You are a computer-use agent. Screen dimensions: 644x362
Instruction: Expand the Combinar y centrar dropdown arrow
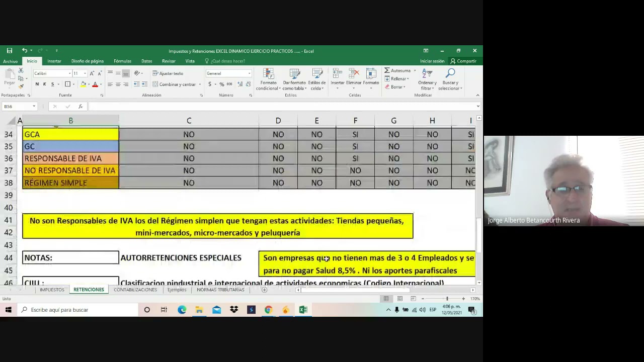[x=199, y=84]
